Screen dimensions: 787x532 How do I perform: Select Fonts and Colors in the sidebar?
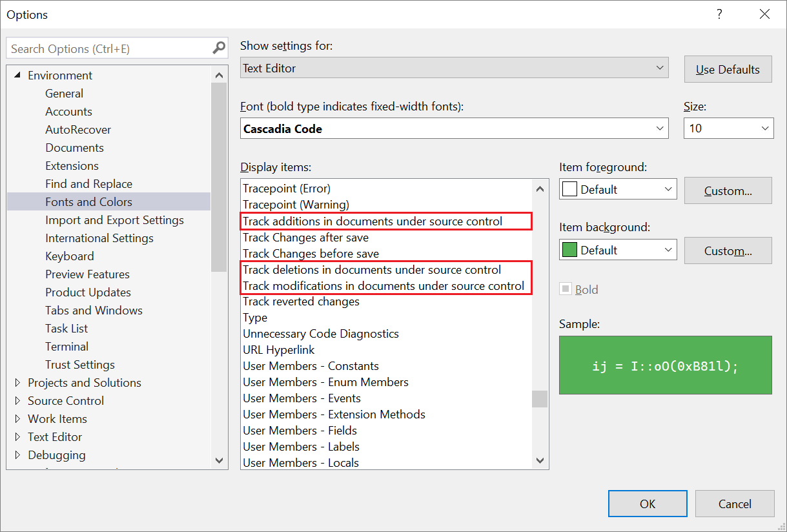click(x=88, y=201)
